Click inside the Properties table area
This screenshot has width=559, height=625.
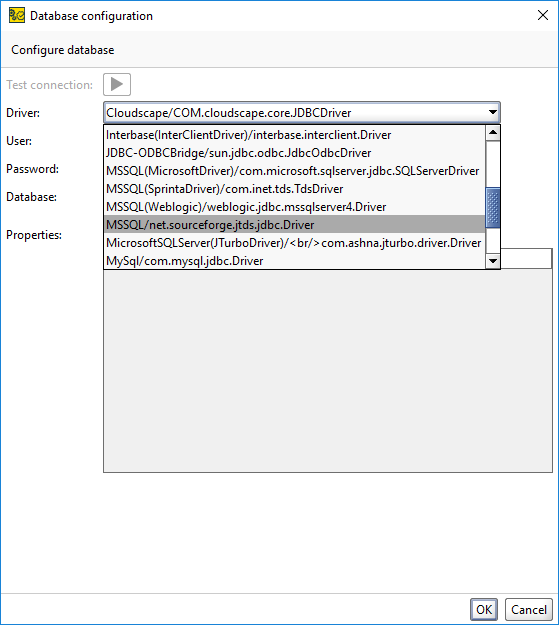coord(328,370)
